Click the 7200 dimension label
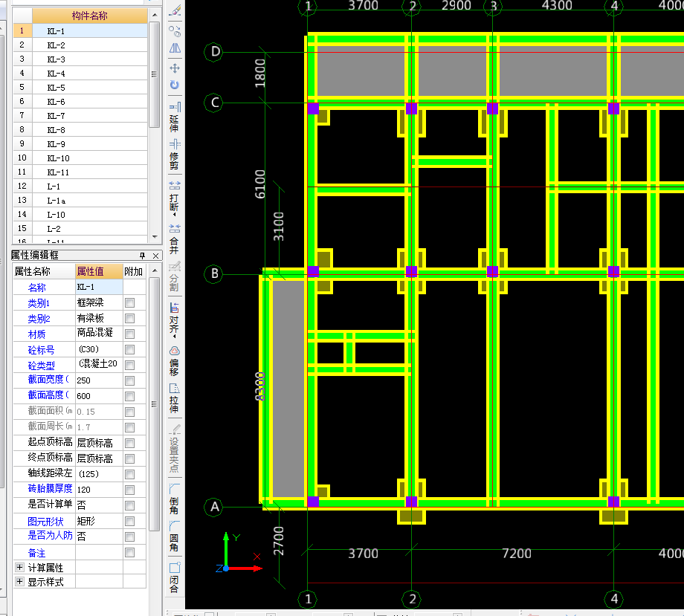This screenshot has width=684, height=616. pyautogui.click(x=517, y=554)
